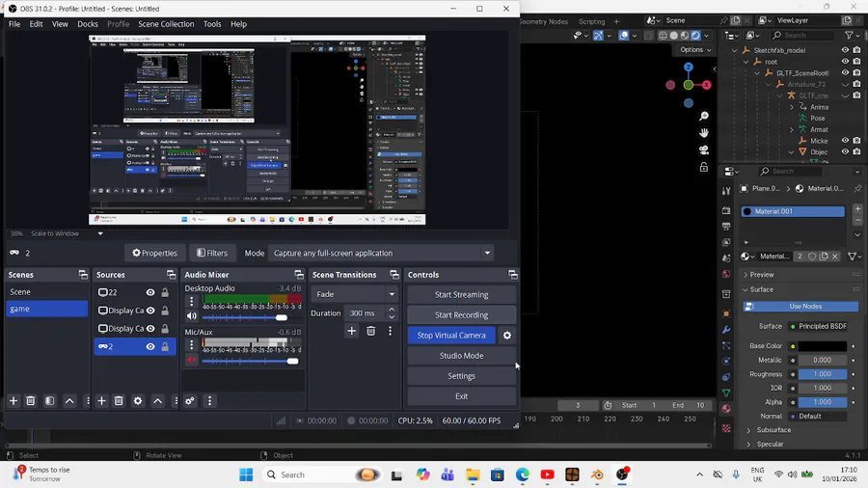This screenshot has height=488, width=868.
Task: Expand the Anima entry in outliner
Action: click(x=792, y=107)
